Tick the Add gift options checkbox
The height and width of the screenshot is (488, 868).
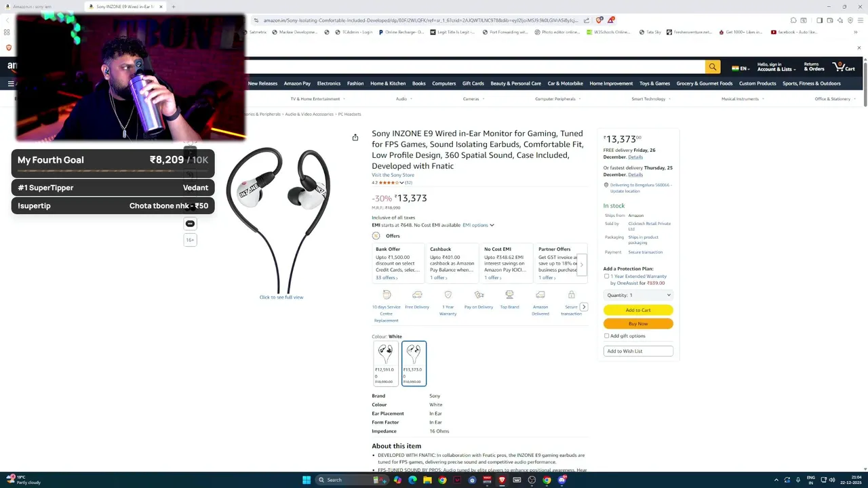606,336
